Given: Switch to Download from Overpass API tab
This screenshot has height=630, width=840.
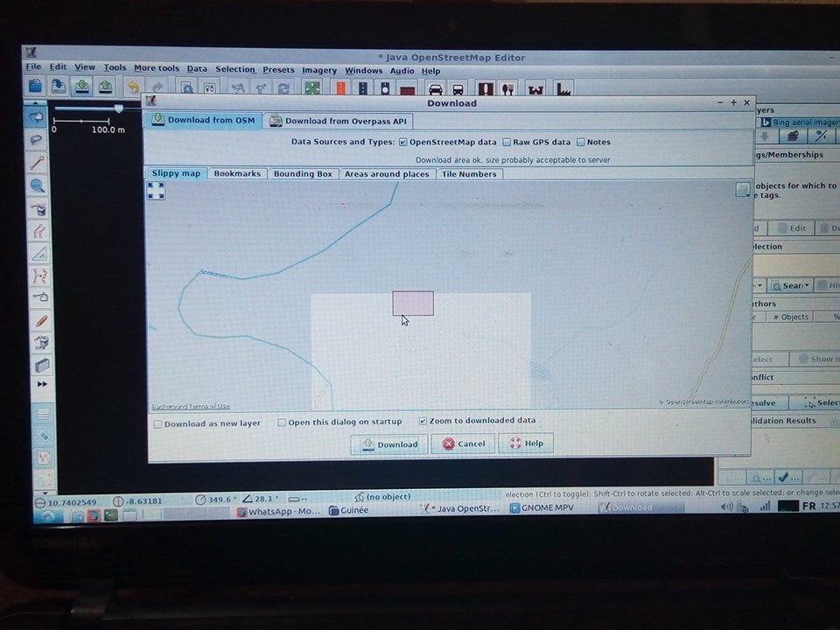Looking at the screenshot, I should (339, 121).
